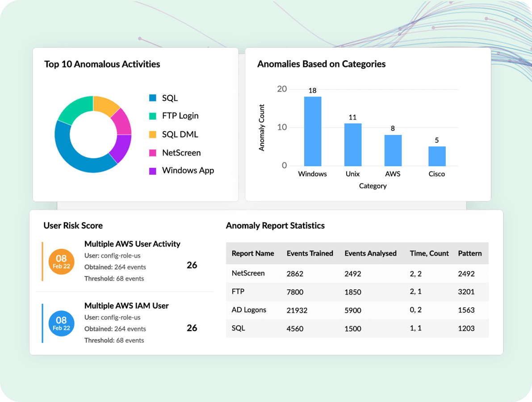Select the SQL legend marker in the donut legend
532x402 pixels.
pos(152,98)
